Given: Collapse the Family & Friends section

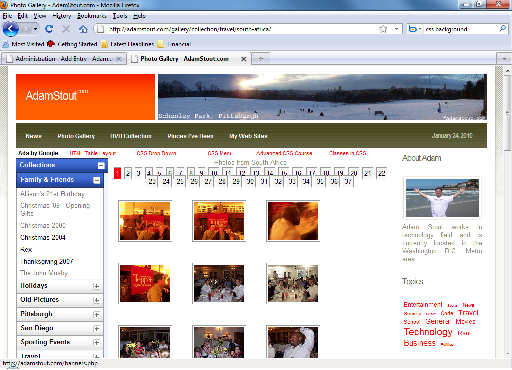Looking at the screenshot, I should point(97,180).
